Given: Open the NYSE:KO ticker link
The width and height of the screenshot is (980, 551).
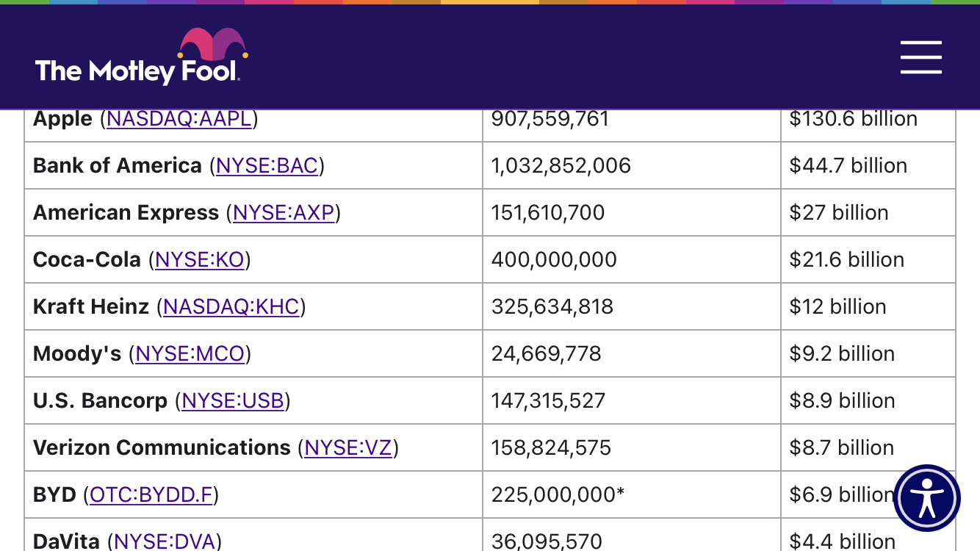Looking at the screenshot, I should tap(199, 260).
